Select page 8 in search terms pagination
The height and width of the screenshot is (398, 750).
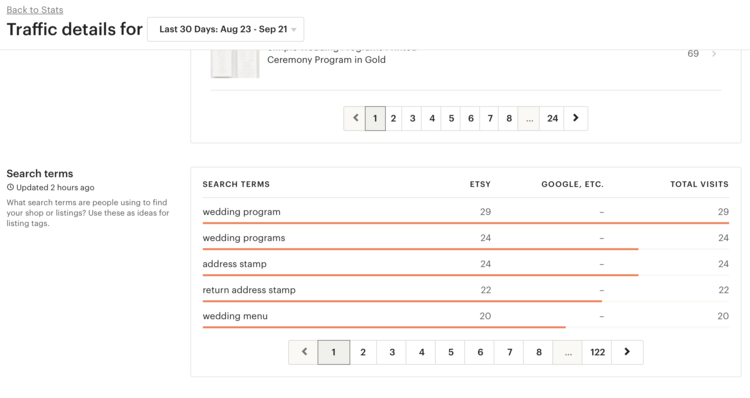[539, 352]
